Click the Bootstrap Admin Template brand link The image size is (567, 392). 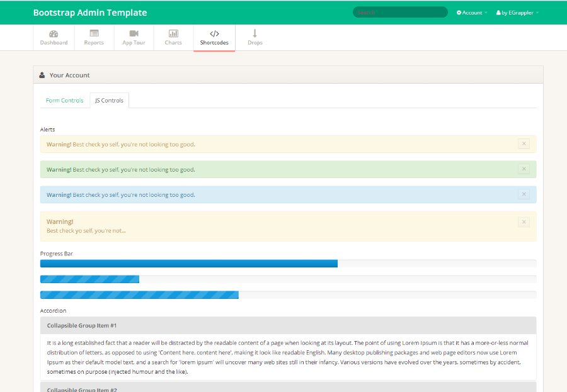[90, 13]
